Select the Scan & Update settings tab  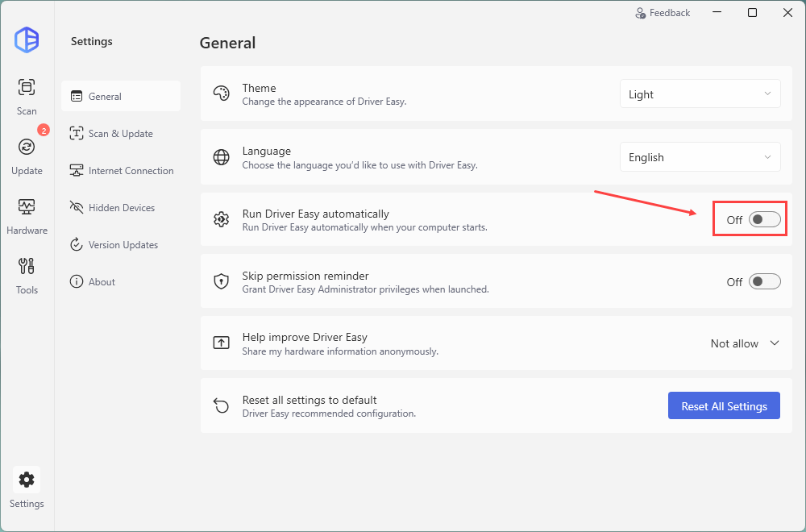click(x=120, y=134)
